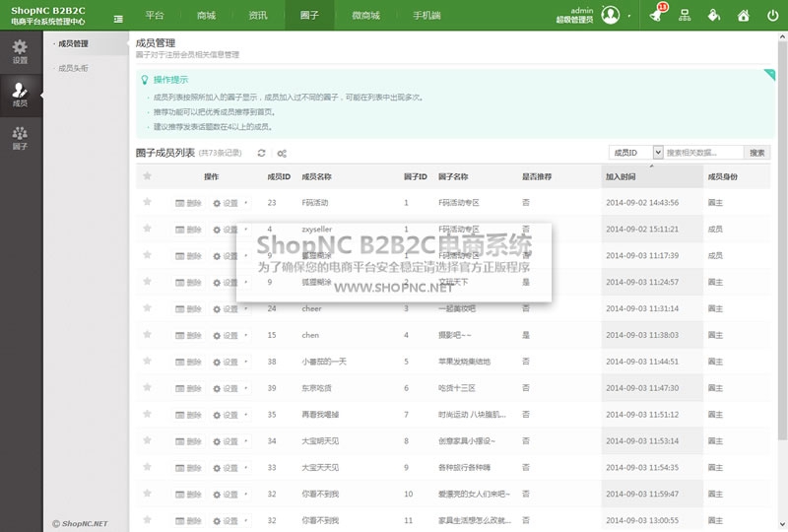
Task: Click the admin avatar icon
Action: tap(611, 15)
